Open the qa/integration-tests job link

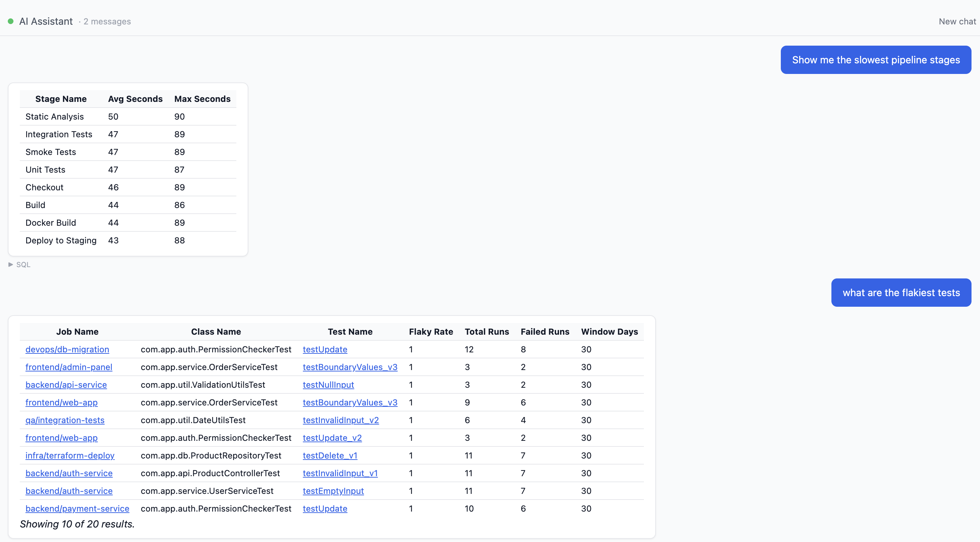(x=65, y=420)
